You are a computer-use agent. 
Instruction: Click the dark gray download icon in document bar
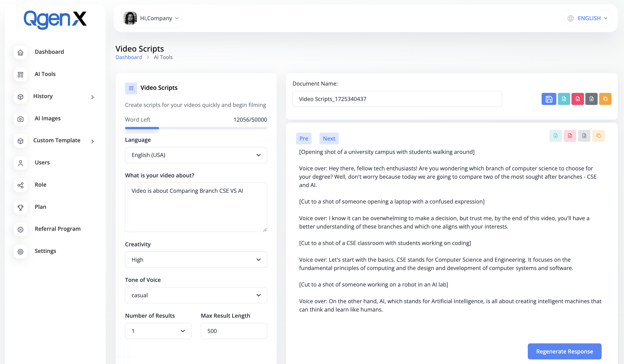coord(591,99)
